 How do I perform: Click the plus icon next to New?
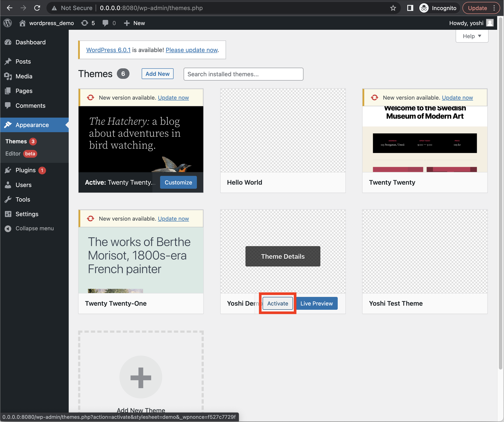coord(127,23)
